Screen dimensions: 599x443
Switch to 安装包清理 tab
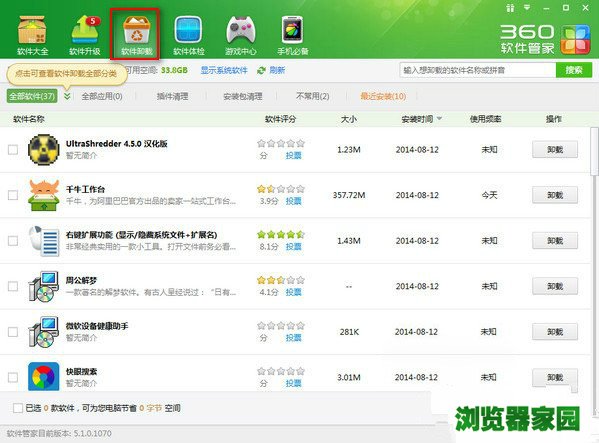243,96
